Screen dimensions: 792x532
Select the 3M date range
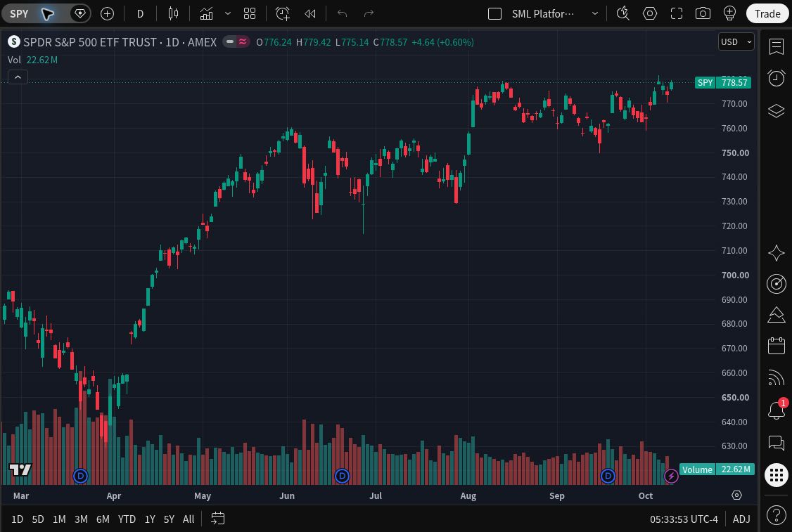(x=81, y=519)
